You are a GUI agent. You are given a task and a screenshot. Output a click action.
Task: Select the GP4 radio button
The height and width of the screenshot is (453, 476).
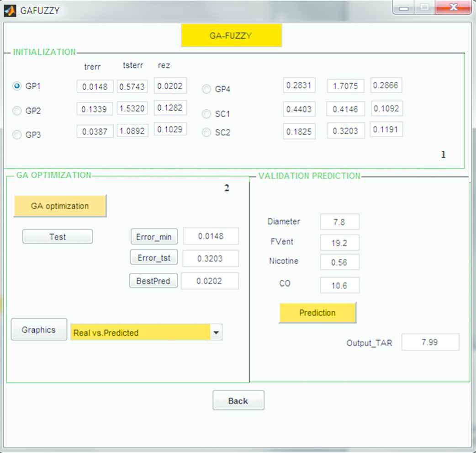click(206, 89)
